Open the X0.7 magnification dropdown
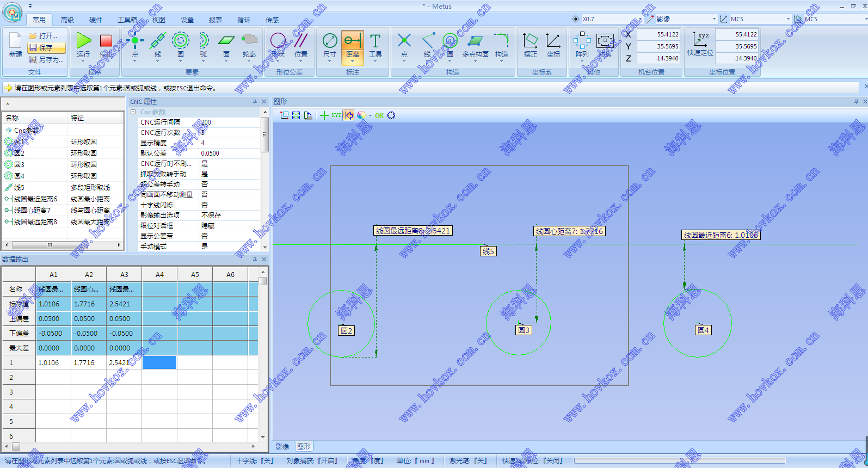 point(640,19)
